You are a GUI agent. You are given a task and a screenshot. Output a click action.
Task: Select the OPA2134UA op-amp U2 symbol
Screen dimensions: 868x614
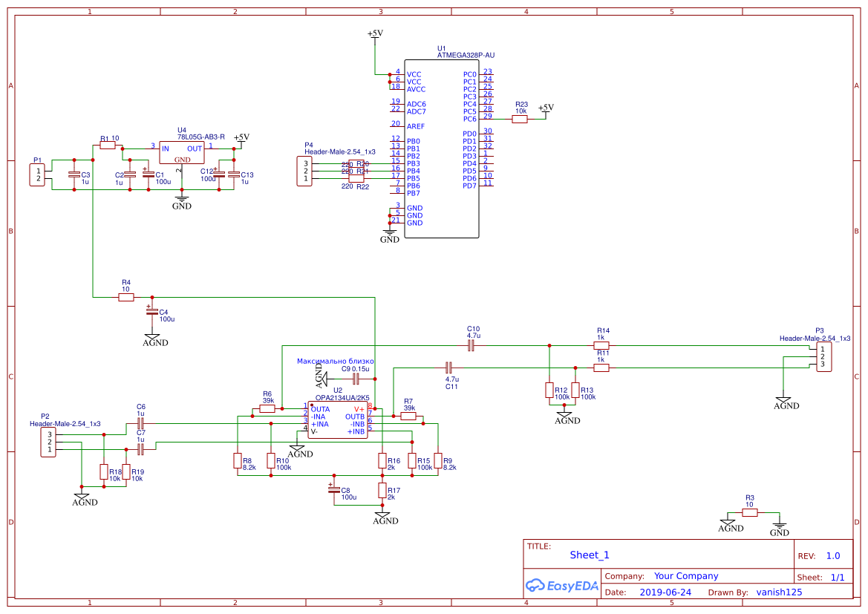pos(337,420)
